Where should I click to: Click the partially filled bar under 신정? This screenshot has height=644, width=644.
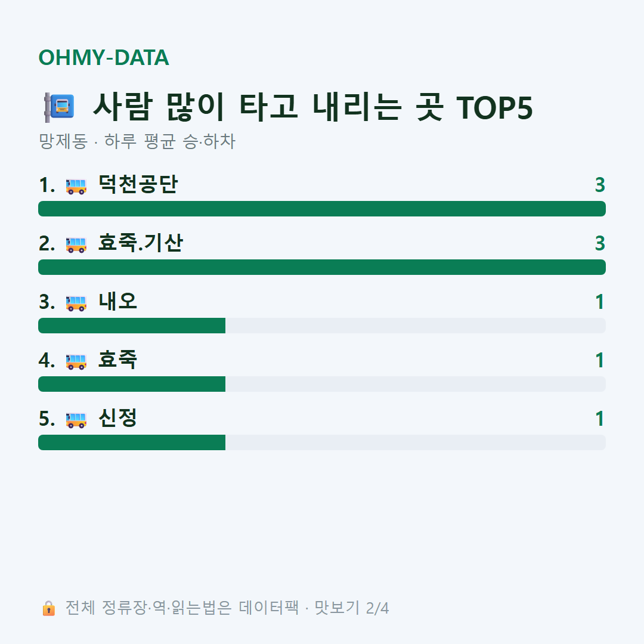pyautogui.click(x=322, y=442)
